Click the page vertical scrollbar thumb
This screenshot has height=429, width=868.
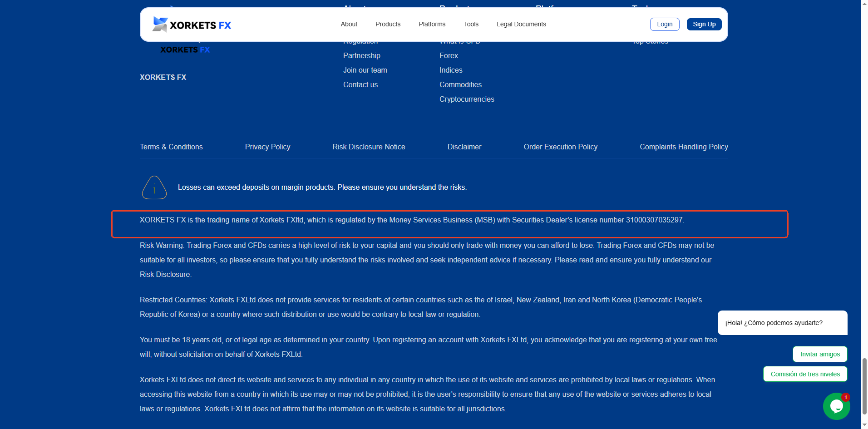[x=864, y=386]
